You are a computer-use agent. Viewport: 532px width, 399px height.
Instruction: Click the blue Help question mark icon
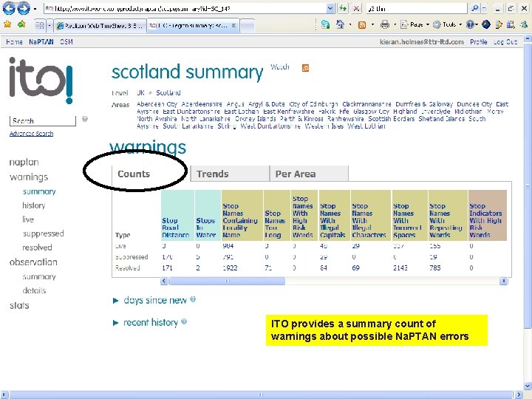(470, 24)
